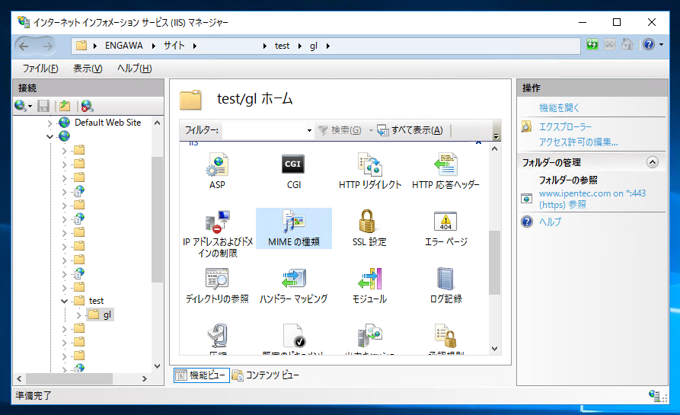Open HTTP 応答ヘッダー feature

coord(446,171)
